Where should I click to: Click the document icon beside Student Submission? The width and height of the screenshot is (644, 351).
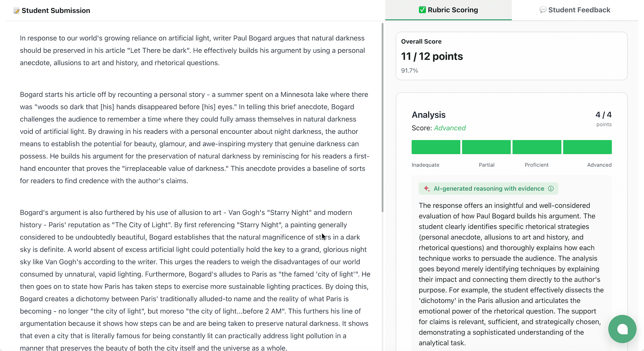coord(16,10)
